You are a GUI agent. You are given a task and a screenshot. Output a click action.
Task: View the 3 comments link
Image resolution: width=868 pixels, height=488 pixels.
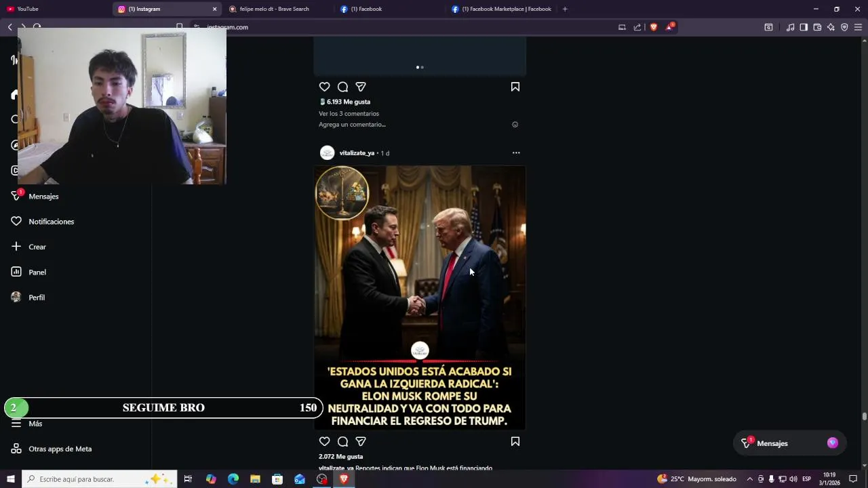point(349,113)
